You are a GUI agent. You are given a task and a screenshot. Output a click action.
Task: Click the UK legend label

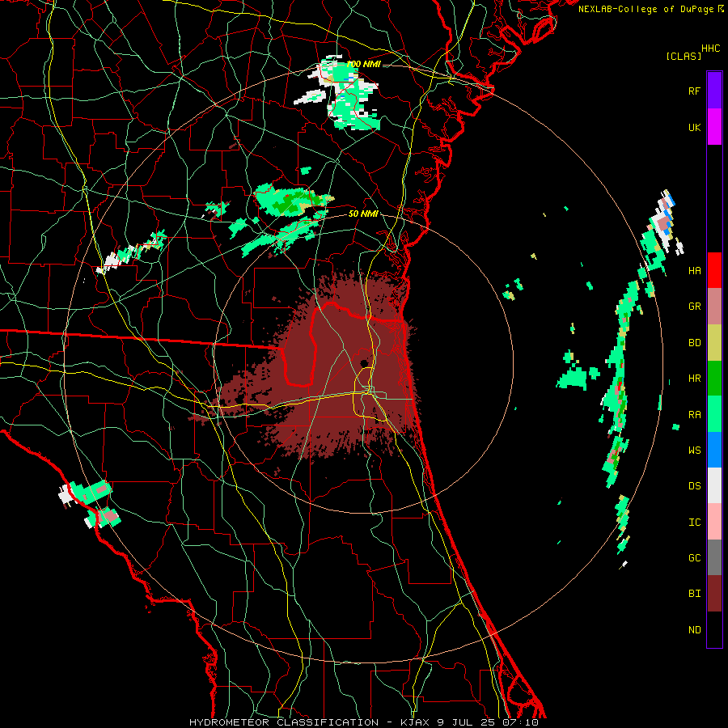[694, 127]
